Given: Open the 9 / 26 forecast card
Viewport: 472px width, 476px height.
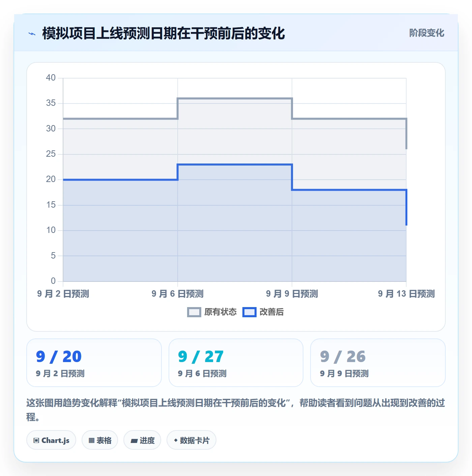Looking at the screenshot, I should (x=378, y=363).
